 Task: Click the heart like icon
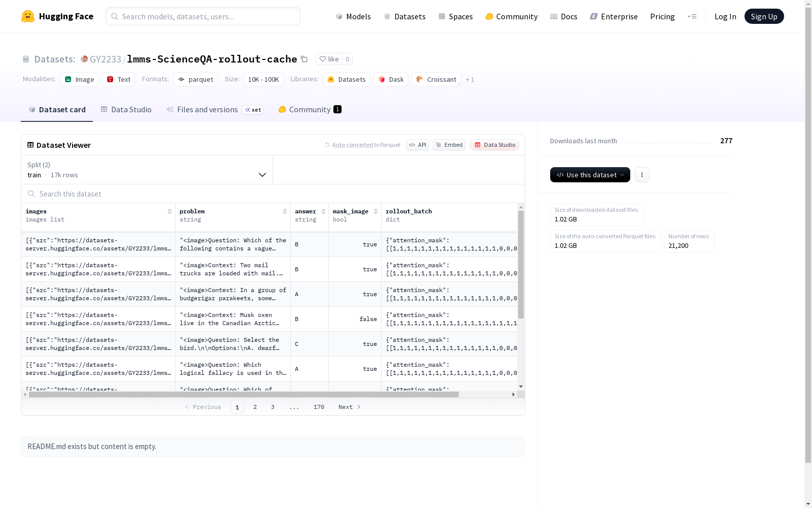pyautogui.click(x=323, y=59)
